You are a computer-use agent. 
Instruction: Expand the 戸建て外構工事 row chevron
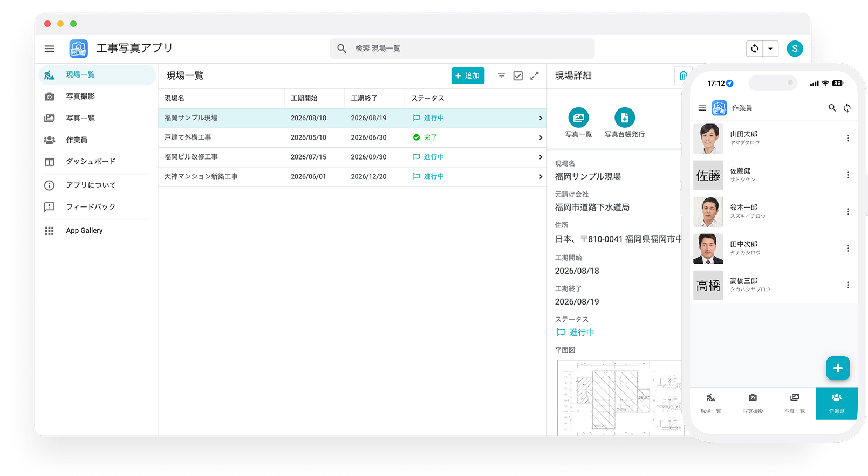click(541, 137)
